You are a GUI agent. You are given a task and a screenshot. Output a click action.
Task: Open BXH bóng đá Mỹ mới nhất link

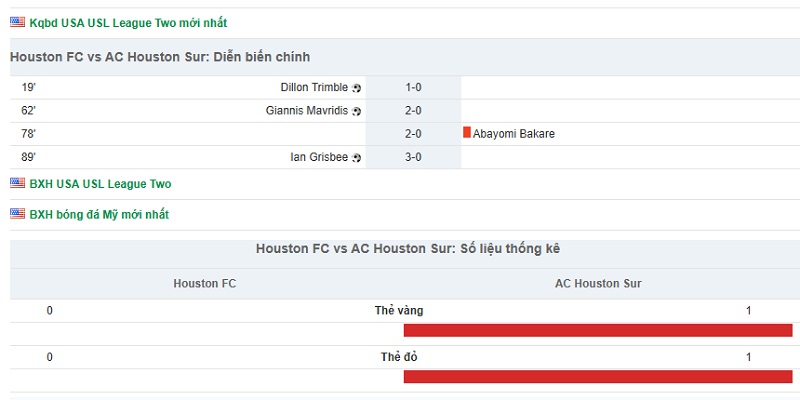(x=99, y=215)
